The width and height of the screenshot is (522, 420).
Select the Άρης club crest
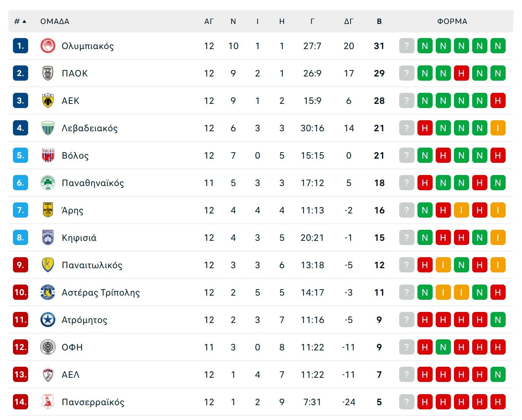pos(48,210)
